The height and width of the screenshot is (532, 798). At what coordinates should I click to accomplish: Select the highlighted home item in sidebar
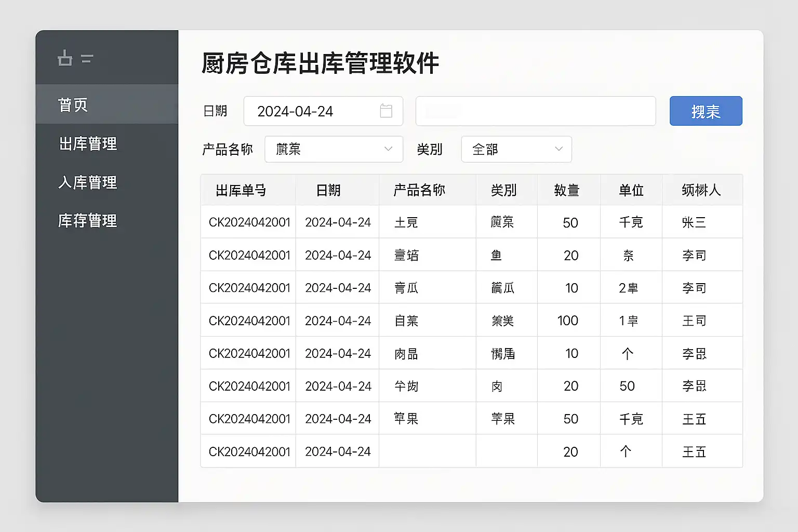(73, 105)
